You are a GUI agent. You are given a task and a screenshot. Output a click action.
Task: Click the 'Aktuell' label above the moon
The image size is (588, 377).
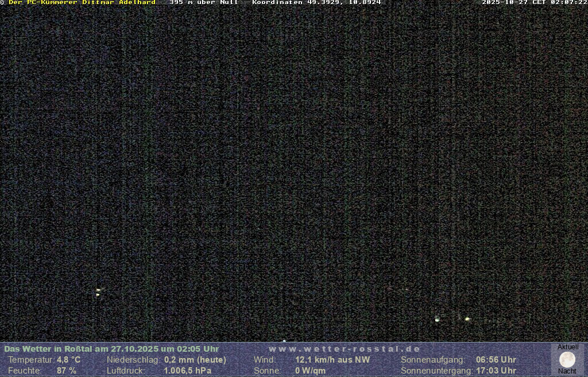click(x=568, y=347)
